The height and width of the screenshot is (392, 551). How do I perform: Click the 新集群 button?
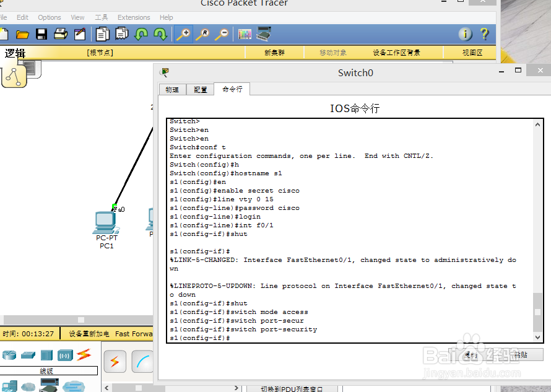274,53
